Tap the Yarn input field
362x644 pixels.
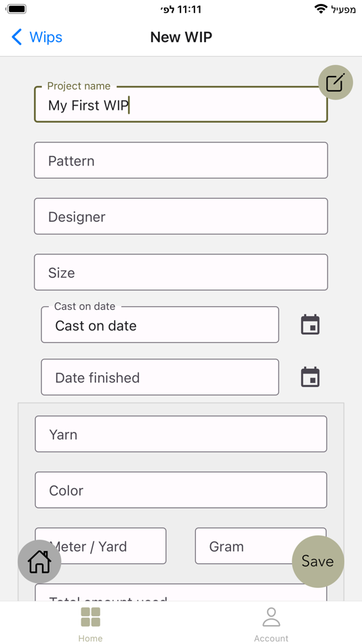(x=181, y=434)
